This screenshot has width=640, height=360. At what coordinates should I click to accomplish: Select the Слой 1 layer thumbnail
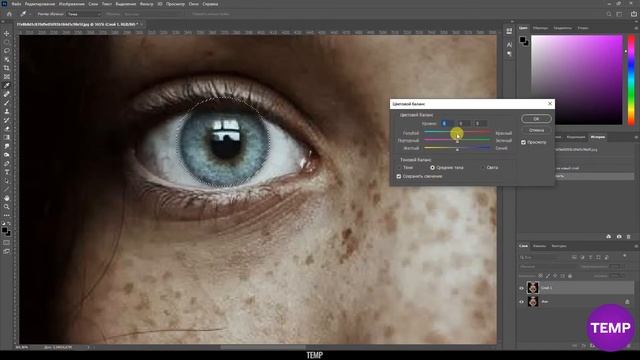(x=533, y=288)
